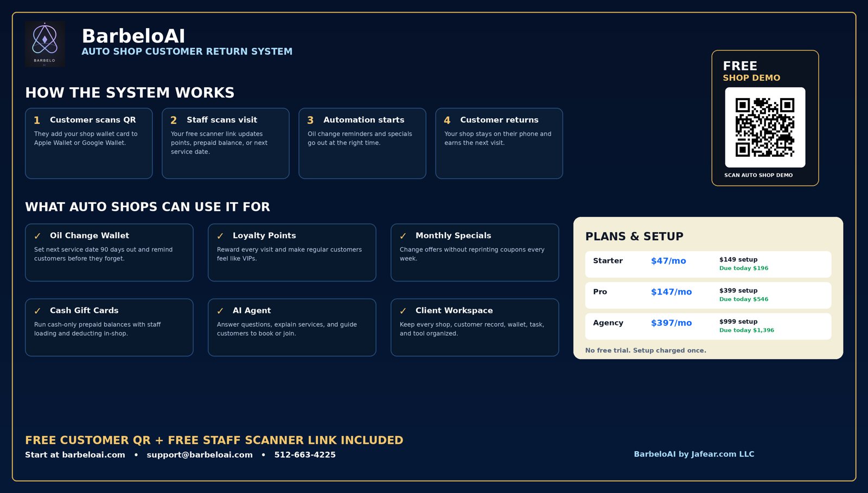Click the Due today $1,396 text
The image size is (868, 493).
(x=746, y=330)
